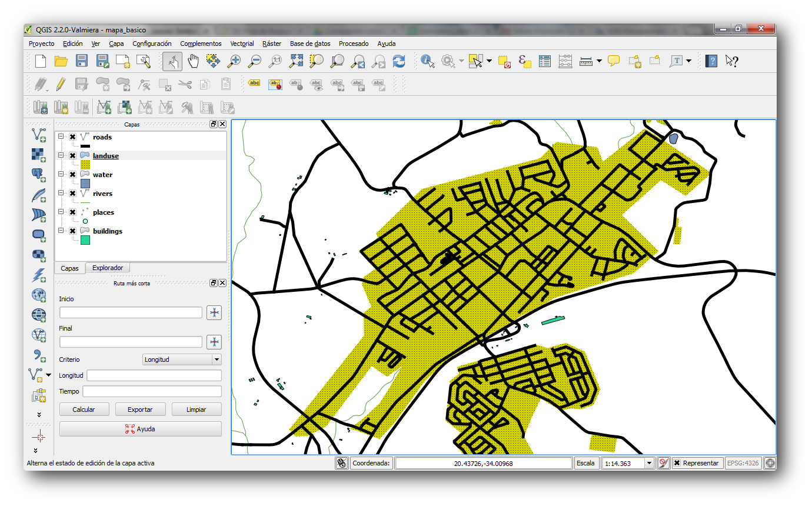Click the Ayuda button in route panel

141,429
